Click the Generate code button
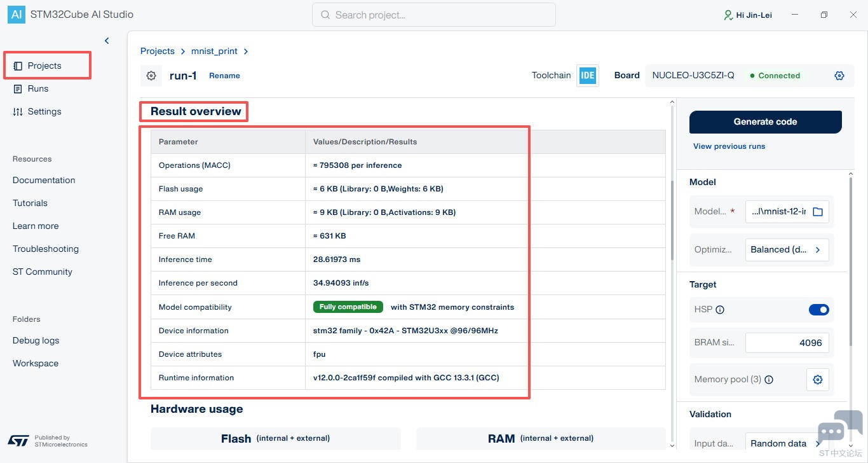Screen dimensions: 868x463 [766, 122]
